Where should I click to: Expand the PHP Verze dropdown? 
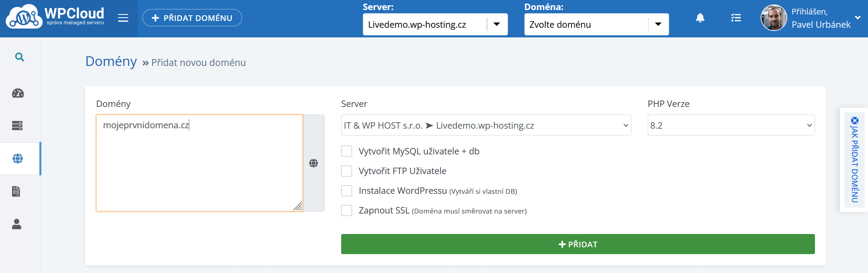tap(731, 125)
